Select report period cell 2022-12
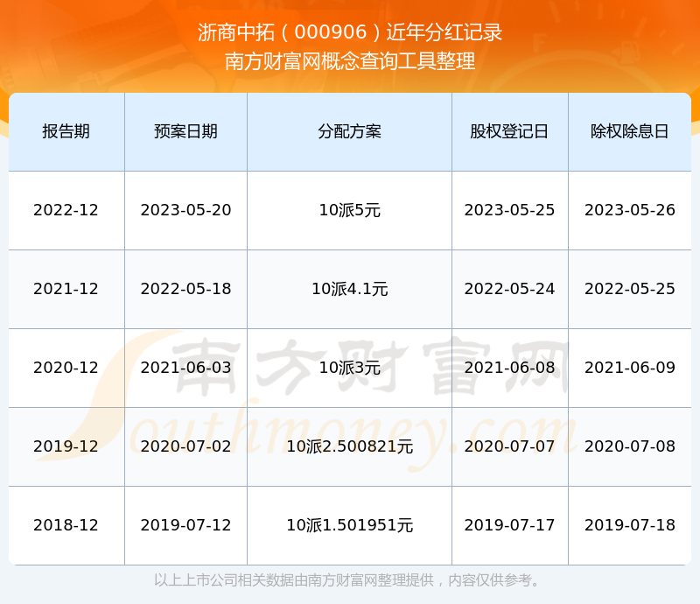 coord(66,210)
